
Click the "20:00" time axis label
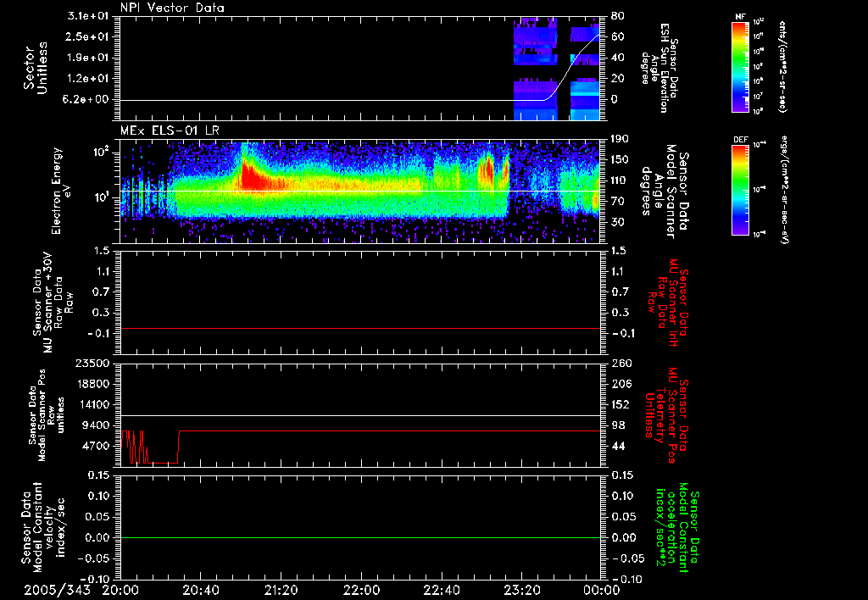click(x=120, y=590)
